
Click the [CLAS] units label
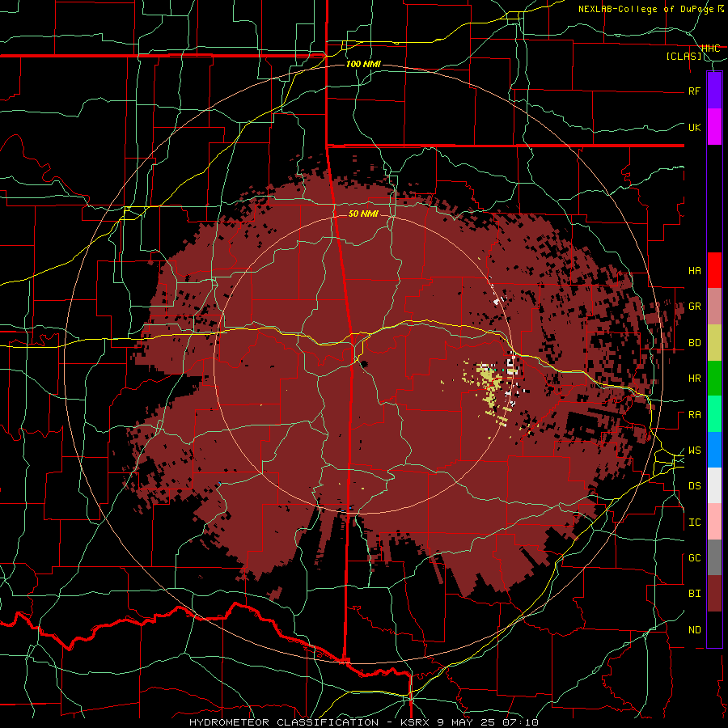(684, 57)
